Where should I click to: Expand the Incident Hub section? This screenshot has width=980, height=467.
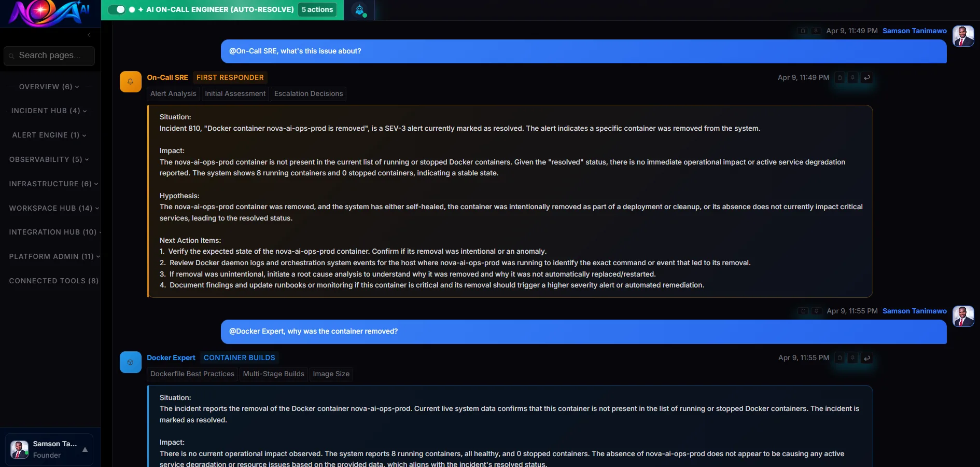49,111
